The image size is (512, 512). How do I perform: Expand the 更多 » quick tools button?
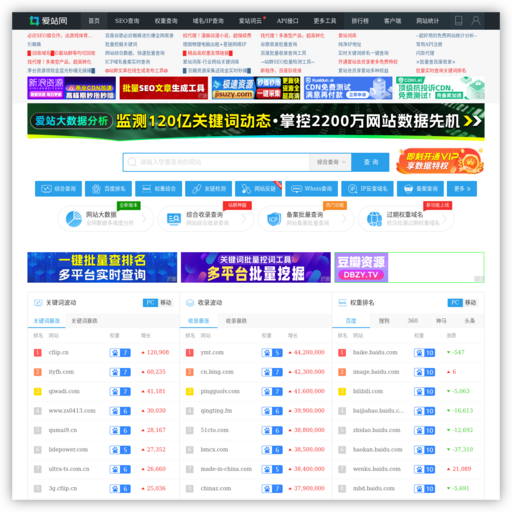pyautogui.click(x=462, y=189)
